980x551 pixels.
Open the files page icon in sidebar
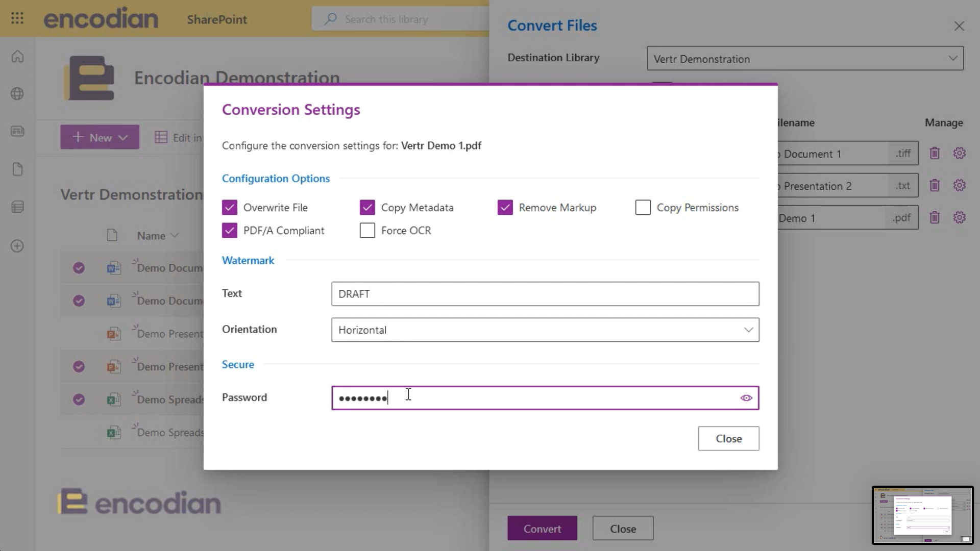pos(17,169)
